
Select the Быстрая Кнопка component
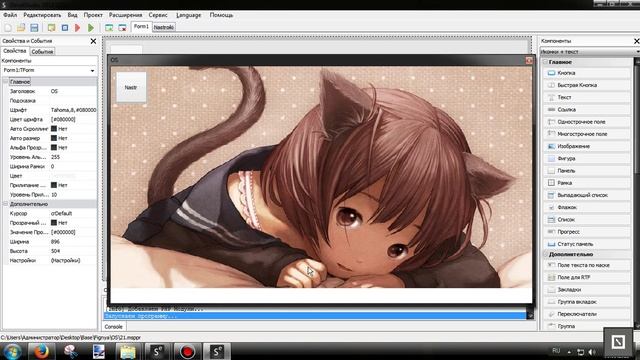587,85
